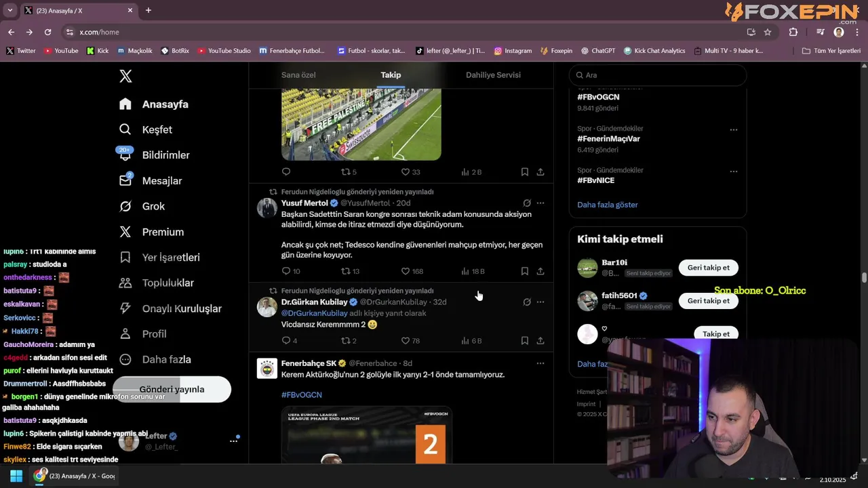Reply to the Free Palestine image post

click(286, 172)
